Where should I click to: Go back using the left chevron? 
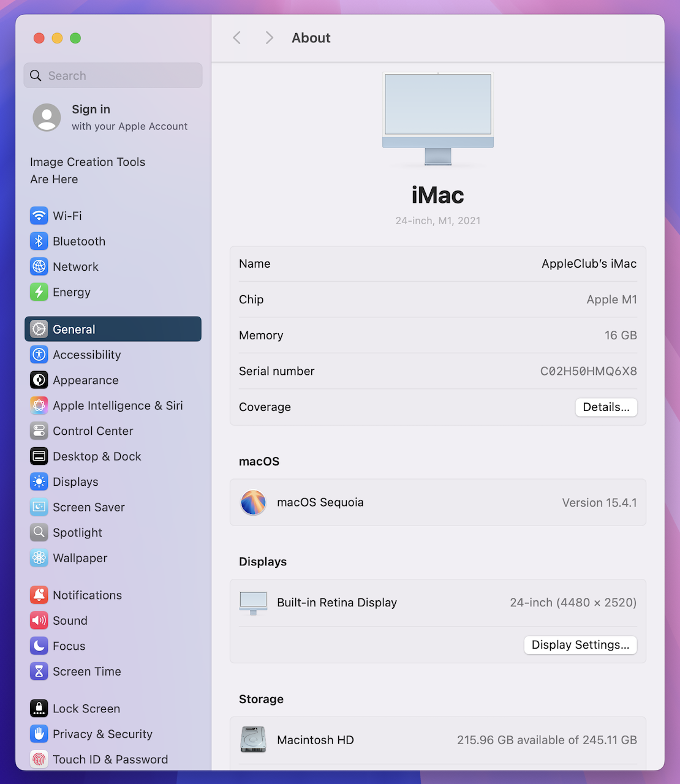pos(237,38)
